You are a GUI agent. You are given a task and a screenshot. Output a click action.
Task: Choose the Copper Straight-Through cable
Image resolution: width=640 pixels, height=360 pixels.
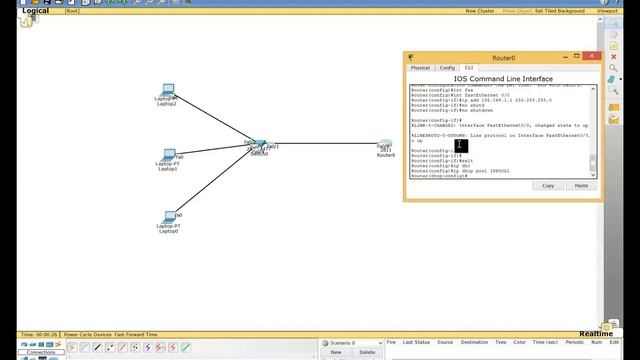tap(97, 347)
